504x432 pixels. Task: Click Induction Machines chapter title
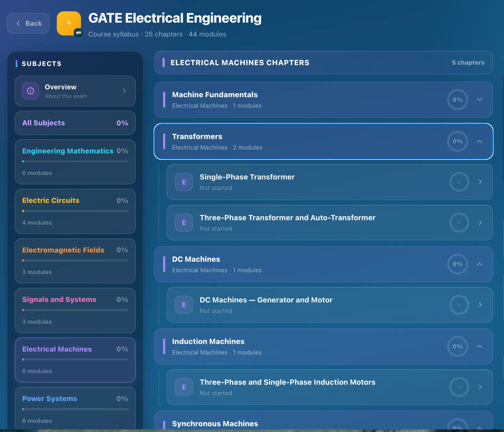coord(208,341)
